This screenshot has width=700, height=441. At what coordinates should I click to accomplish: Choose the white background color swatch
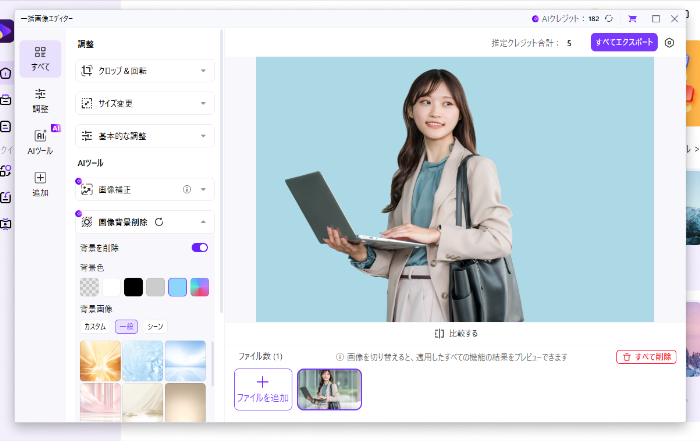click(x=111, y=287)
